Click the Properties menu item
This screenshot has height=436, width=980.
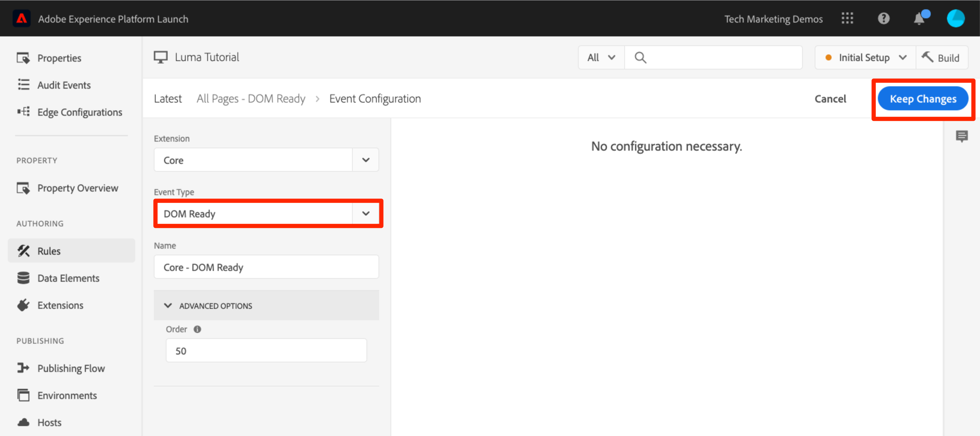point(59,57)
